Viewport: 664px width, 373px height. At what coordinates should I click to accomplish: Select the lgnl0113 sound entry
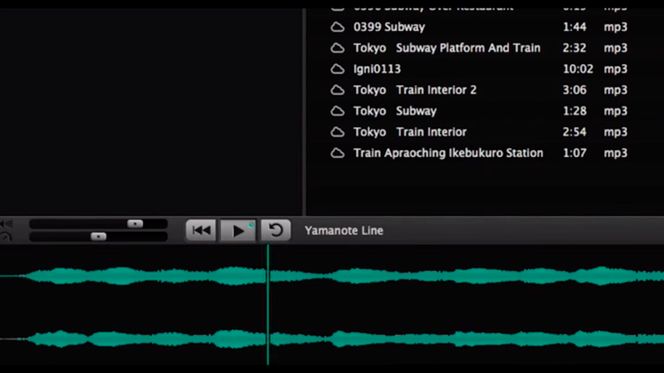point(479,69)
